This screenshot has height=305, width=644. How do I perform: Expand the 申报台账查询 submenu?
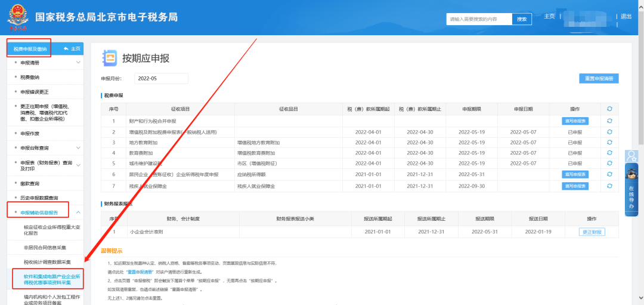pos(78,147)
